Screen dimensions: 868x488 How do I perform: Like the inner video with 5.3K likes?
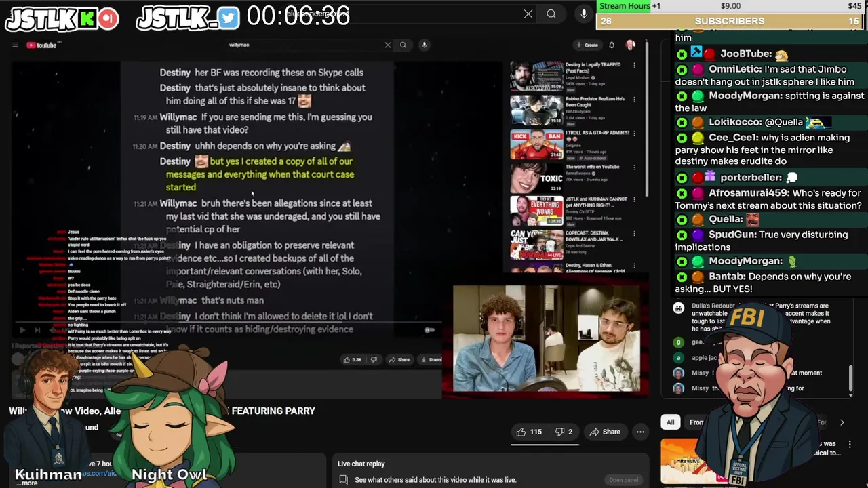point(353,359)
